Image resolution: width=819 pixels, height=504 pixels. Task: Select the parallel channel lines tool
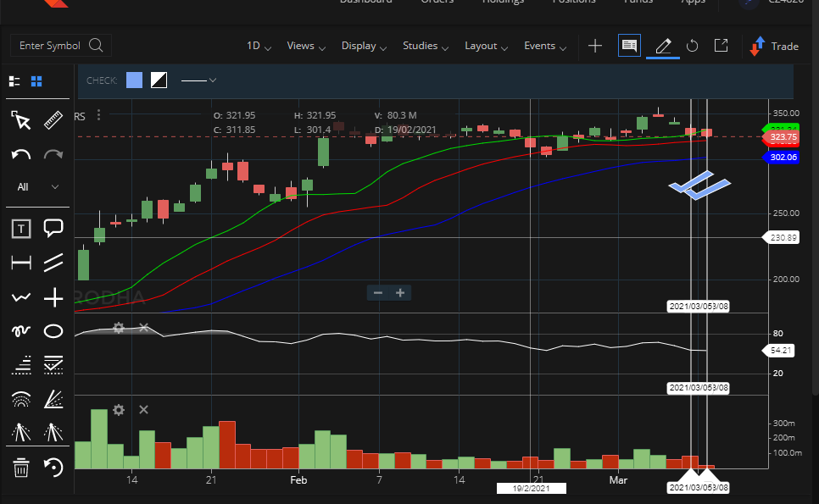point(53,263)
